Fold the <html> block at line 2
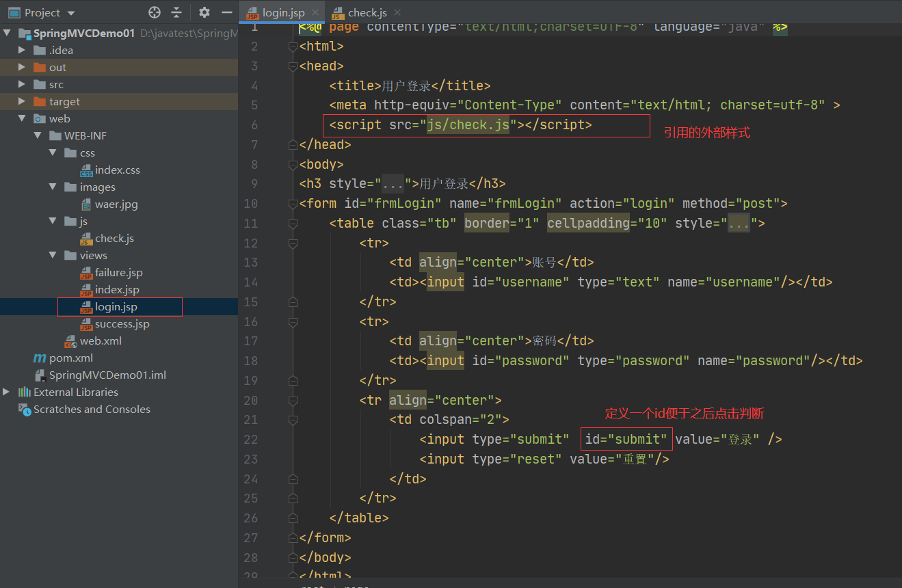Screen dimensions: 902x588 (x=293, y=46)
